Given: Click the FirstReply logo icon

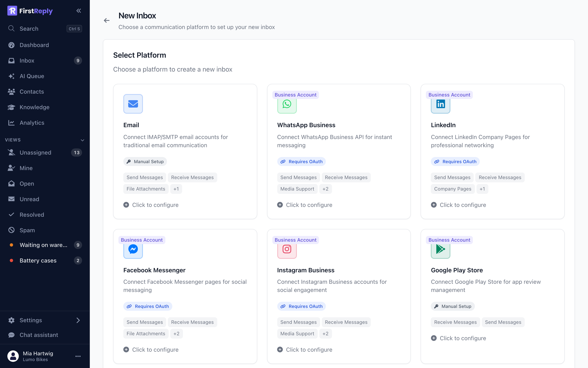Looking at the screenshot, I should pyautogui.click(x=12, y=11).
